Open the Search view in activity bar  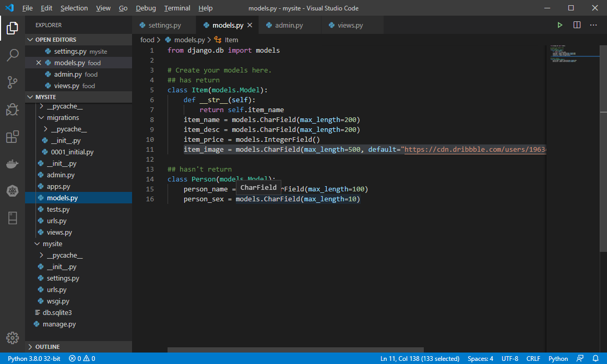point(13,55)
